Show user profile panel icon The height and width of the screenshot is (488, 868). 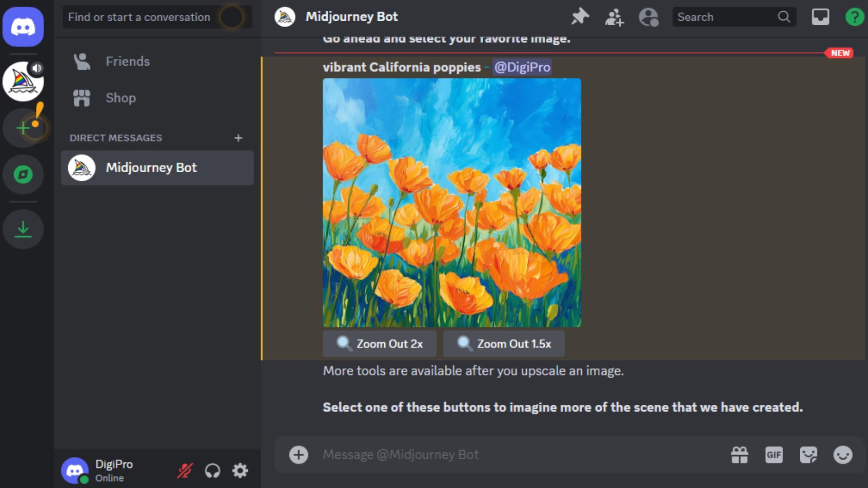[x=649, y=17]
